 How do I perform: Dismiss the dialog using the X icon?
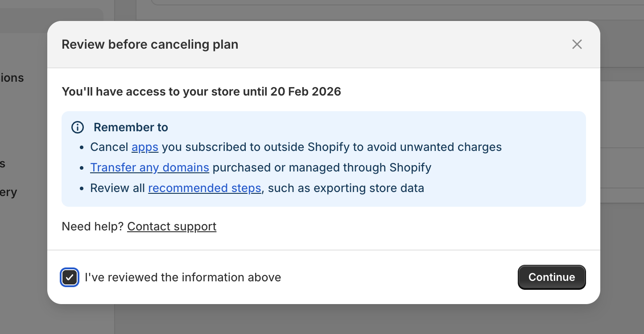click(577, 44)
